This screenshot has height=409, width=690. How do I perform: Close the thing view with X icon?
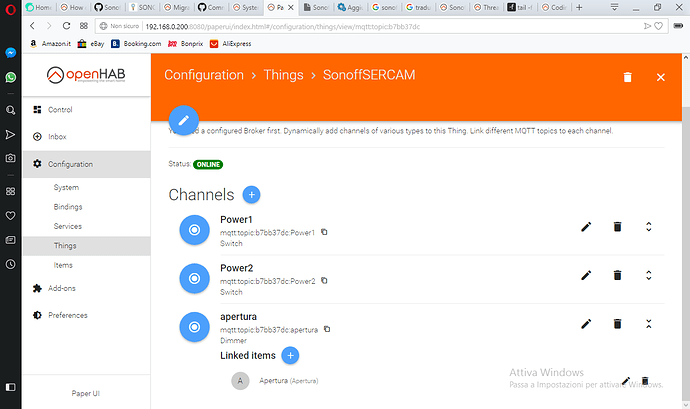tap(661, 77)
